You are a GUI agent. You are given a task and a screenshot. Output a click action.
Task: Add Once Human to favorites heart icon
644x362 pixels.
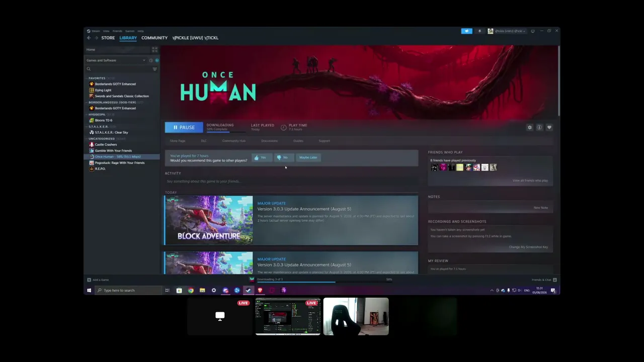click(x=549, y=128)
